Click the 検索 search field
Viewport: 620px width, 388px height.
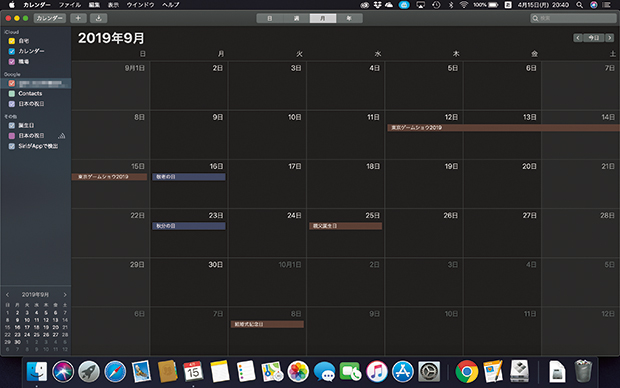573,18
